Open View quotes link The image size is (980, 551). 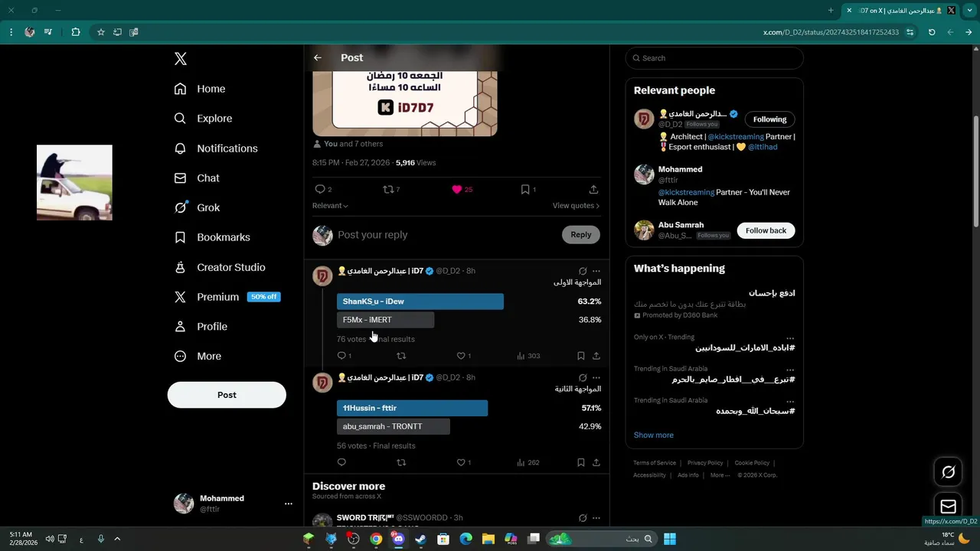click(576, 206)
